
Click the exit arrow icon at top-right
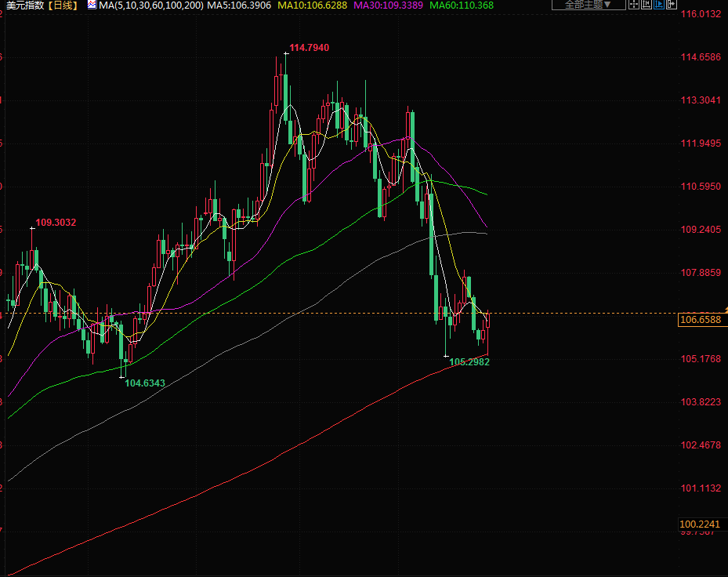pos(671,5)
